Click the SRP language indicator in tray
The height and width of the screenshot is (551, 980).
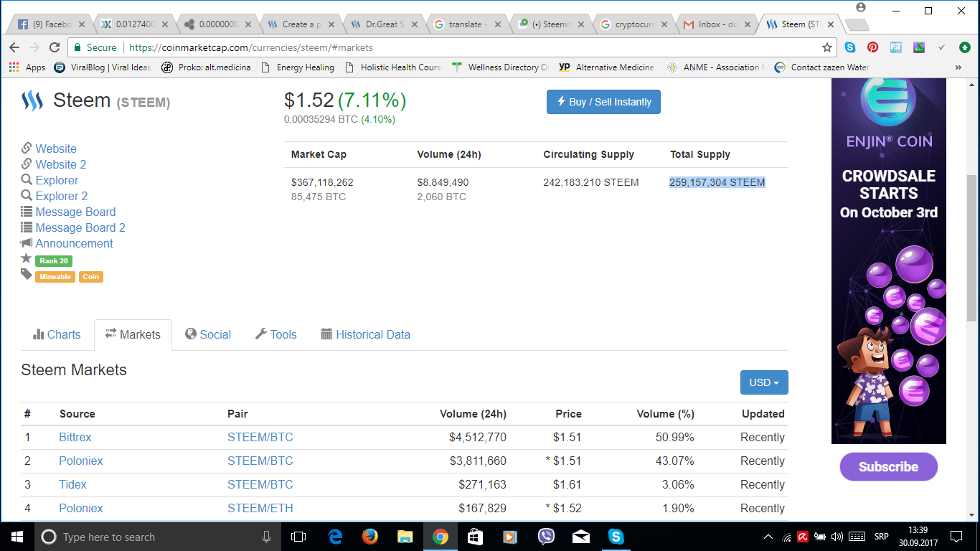pos(882,537)
